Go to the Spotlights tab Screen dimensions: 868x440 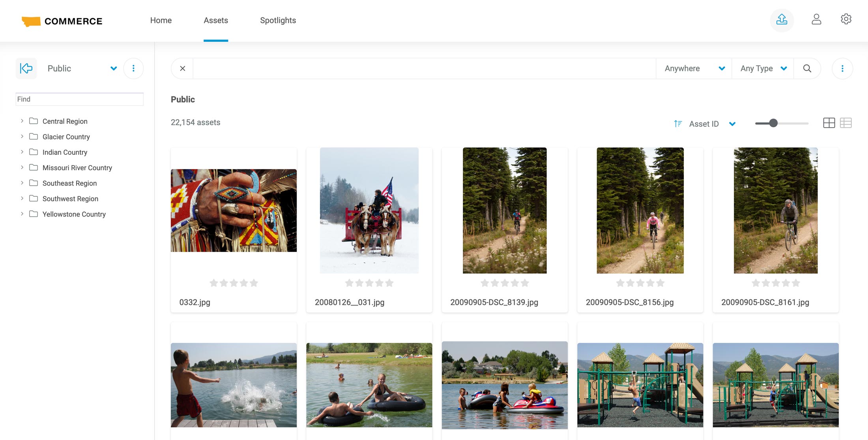tap(278, 21)
